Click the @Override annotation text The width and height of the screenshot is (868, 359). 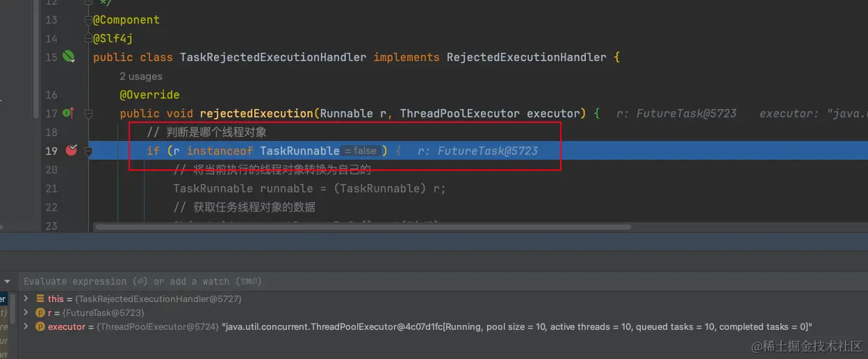(x=149, y=94)
